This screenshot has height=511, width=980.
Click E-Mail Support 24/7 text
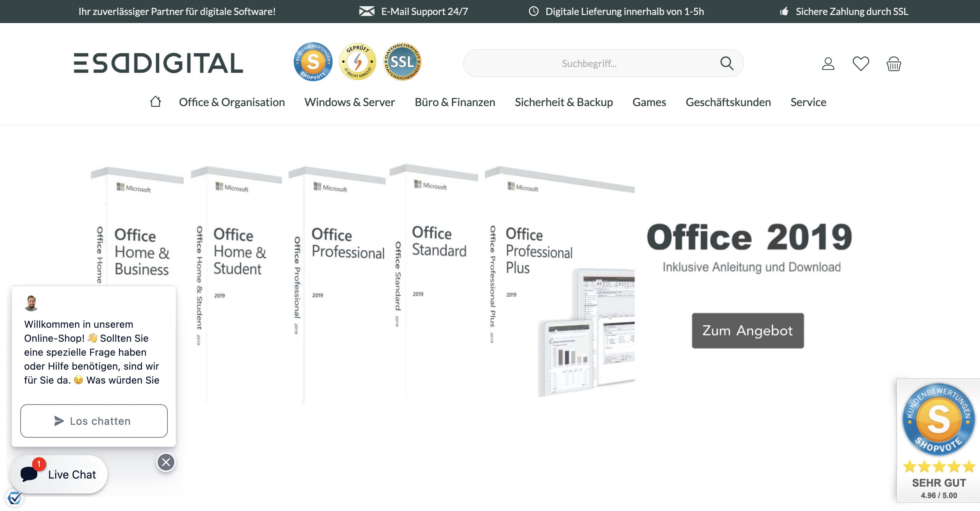click(424, 12)
